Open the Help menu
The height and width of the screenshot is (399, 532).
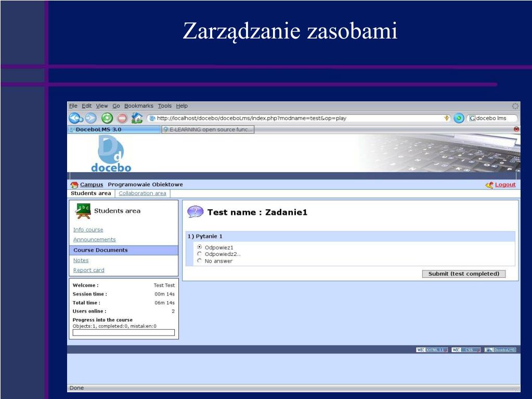pyautogui.click(x=182, y=106)
